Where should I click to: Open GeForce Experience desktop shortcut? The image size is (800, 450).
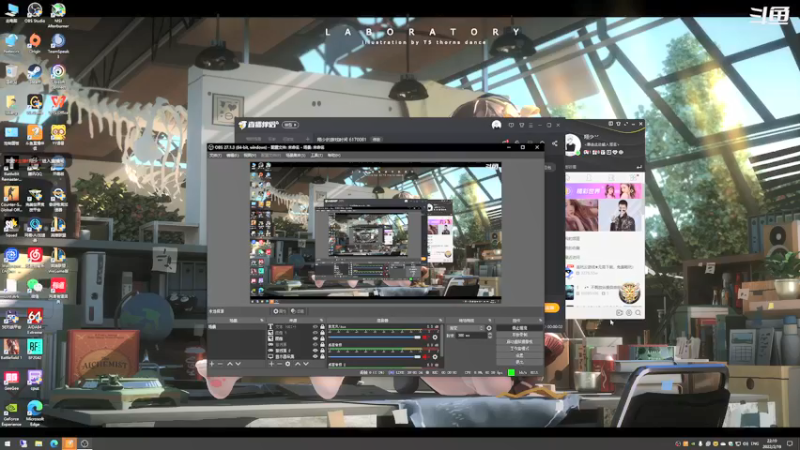[11, 414]
